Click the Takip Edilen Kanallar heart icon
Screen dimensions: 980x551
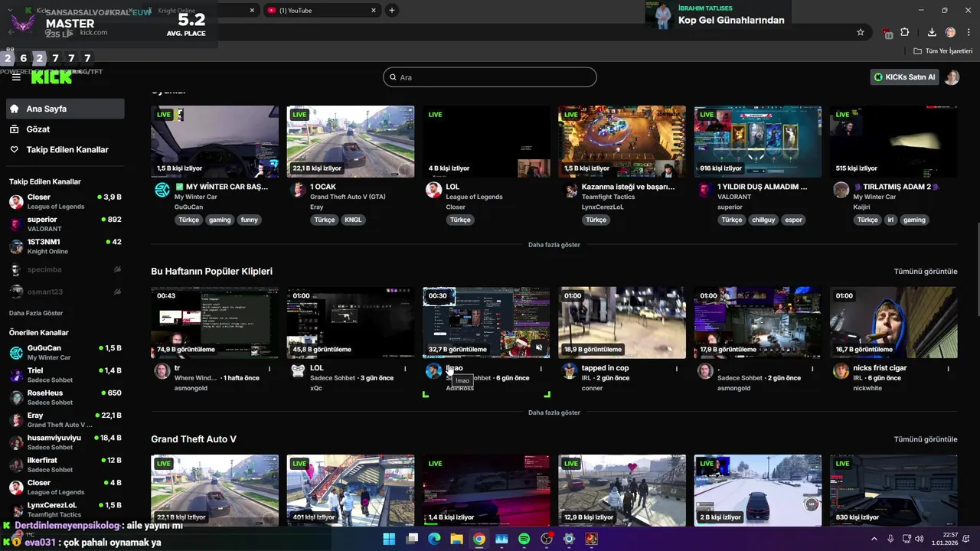[x=14, y=150]
